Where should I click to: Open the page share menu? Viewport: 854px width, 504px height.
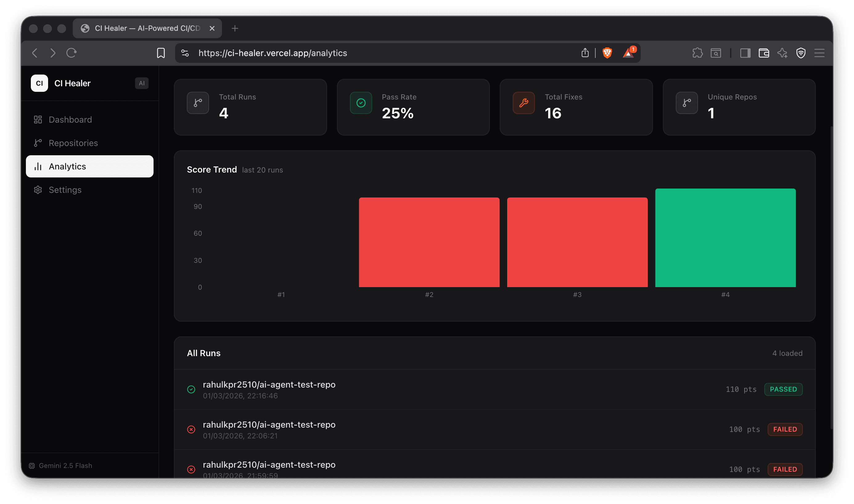click(585, 53)
